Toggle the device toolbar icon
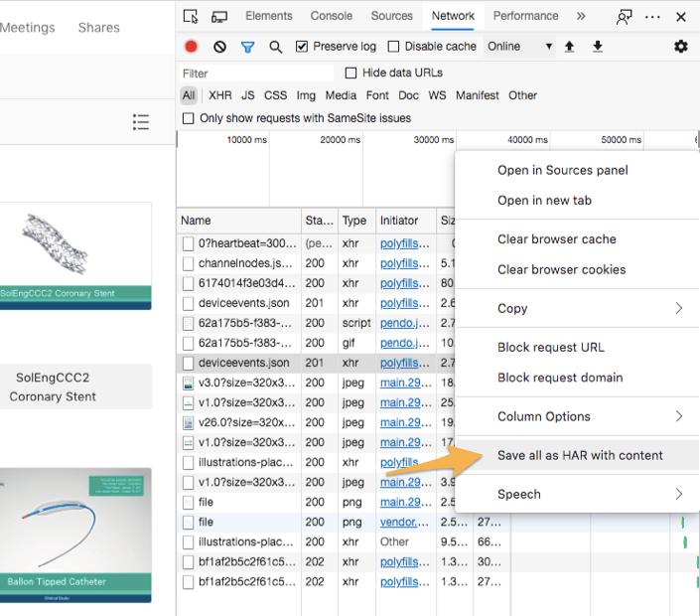Image resolution: width=700 pixels, height=616 pixels. [x=219, y=16]
